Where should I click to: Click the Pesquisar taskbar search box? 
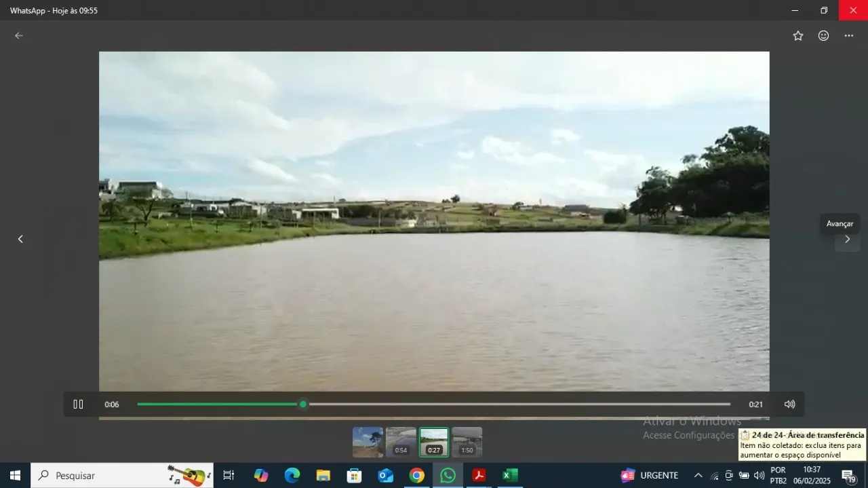pos(122,475)
